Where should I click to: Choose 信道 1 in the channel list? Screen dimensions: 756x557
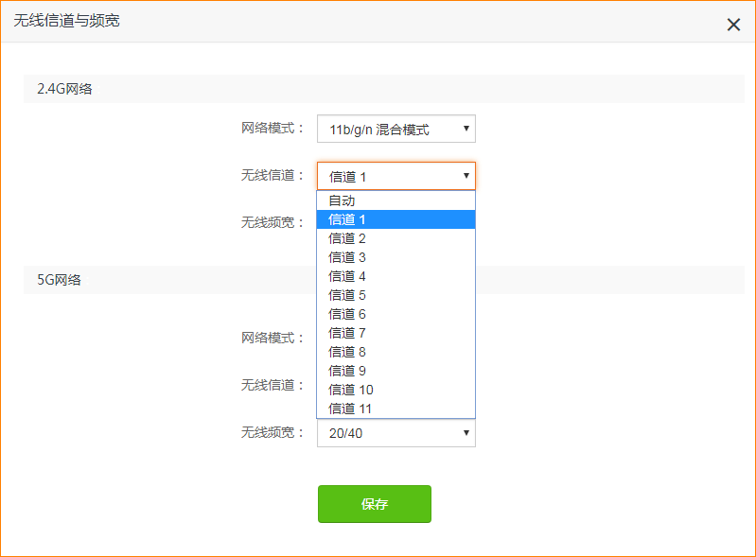[x=396, y=219]
